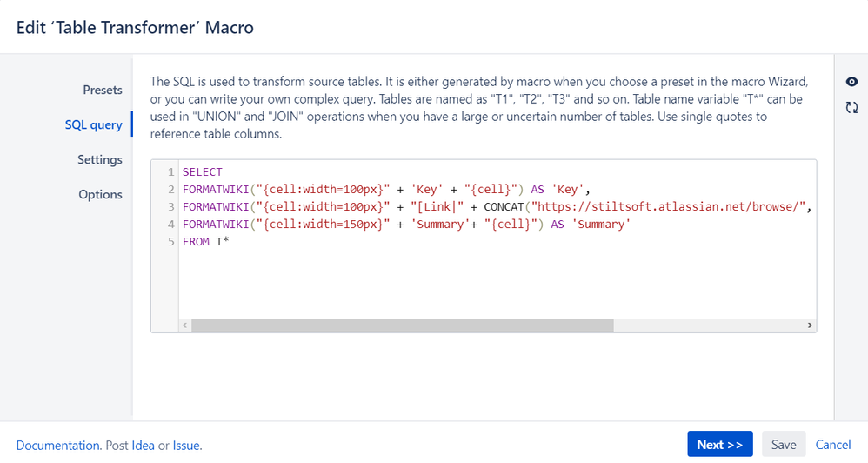Image resolution: width=868 pixels, height=463 pixels.
Task: Click the refresh arrows icon
Action: pyautogui.click(x=851, y=108)
